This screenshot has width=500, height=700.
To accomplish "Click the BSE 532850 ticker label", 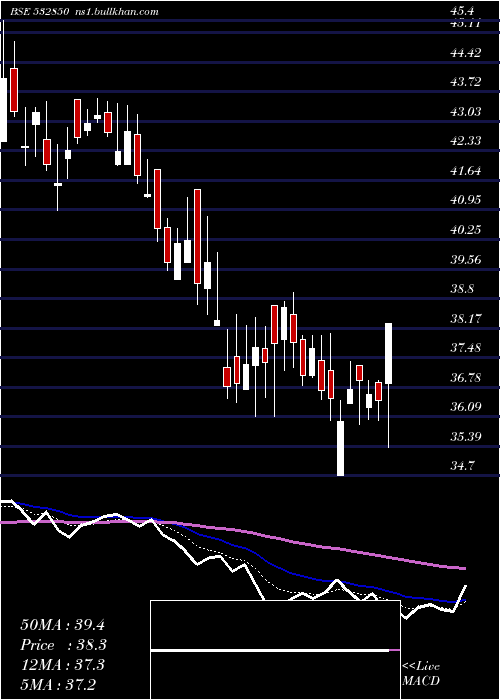I will [39, 12].
